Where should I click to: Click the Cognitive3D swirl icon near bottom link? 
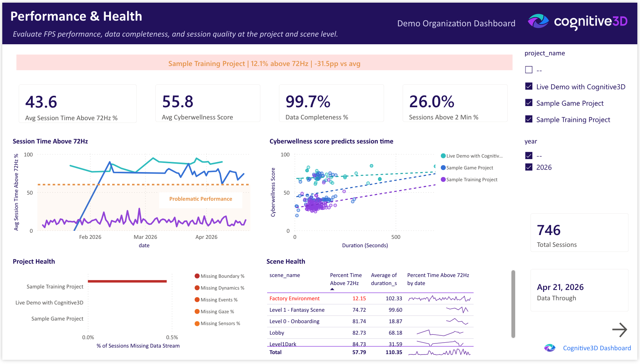click(550, 348)
